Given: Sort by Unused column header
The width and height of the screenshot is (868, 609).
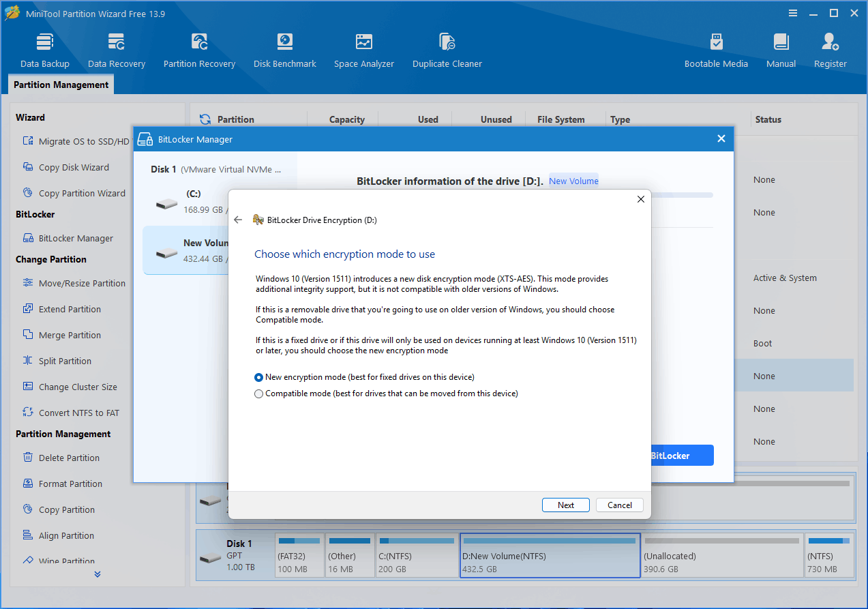Looking at the screenshot, I should tap(496, 119).
